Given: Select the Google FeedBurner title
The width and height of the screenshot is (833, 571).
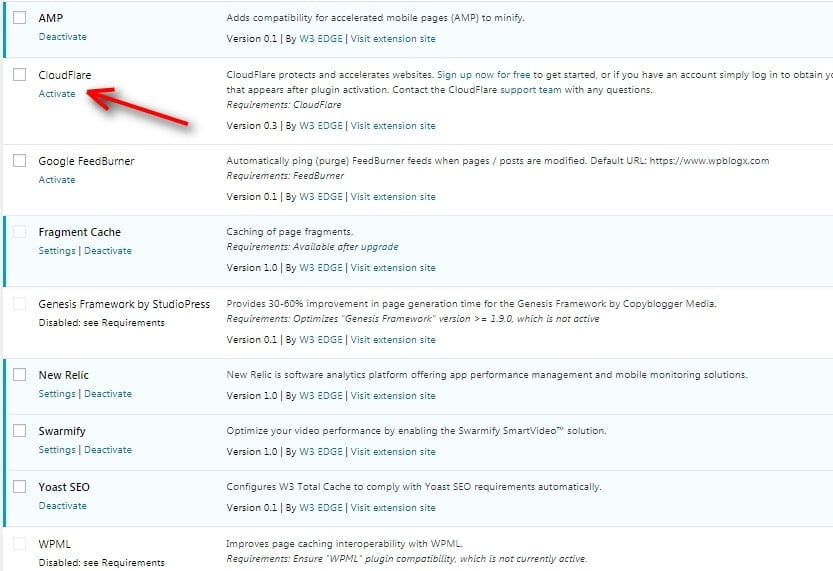Looking at the screenshot, I should (x=86, y=161).
